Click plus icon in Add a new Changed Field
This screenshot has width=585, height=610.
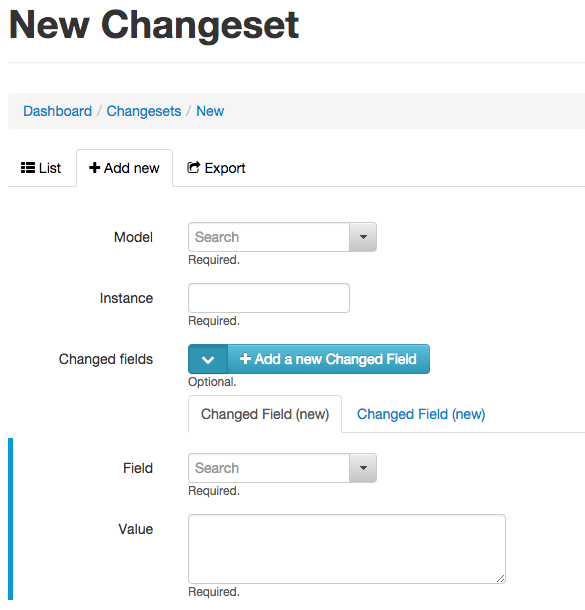coord(245,358)
